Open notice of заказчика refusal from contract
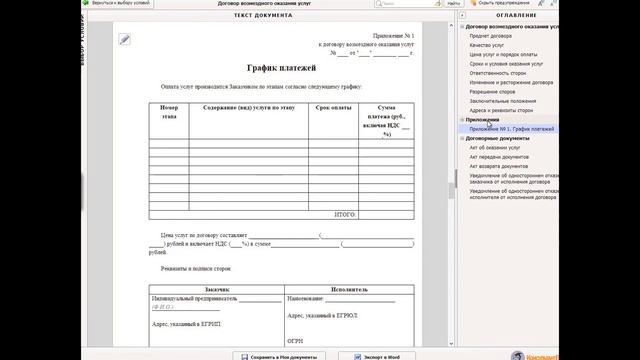Screen dimensions: 640x360 513,179
